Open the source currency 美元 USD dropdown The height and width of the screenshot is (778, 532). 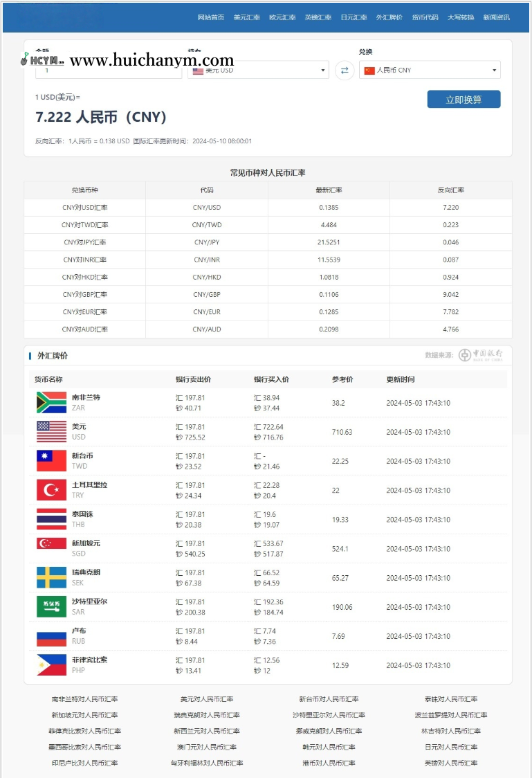click(258, 71)
